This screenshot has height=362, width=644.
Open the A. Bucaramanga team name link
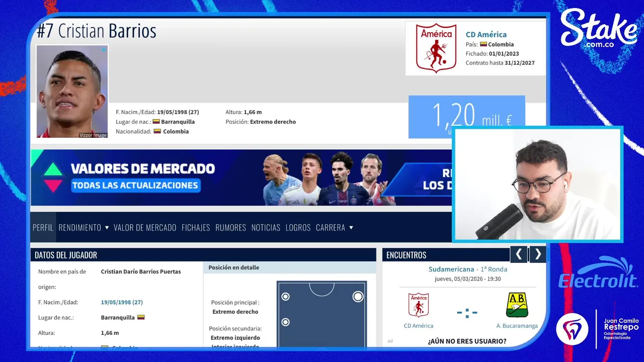tap(517, 326)
